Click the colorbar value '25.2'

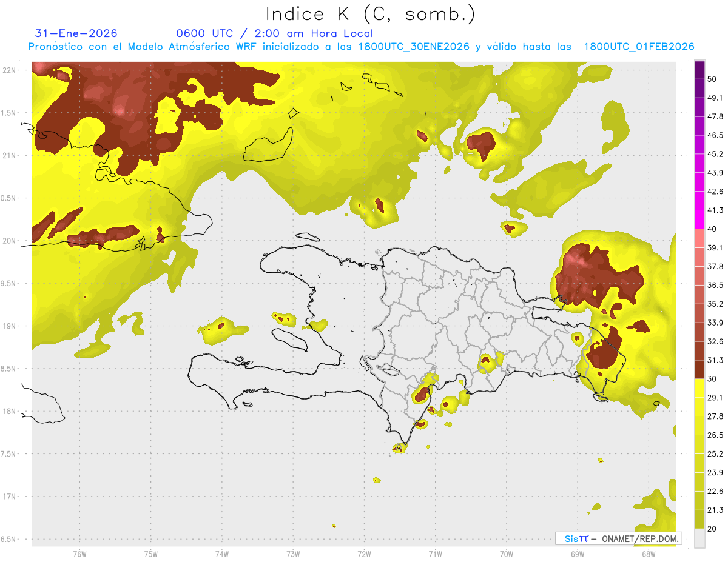click(x=715, y=454)
